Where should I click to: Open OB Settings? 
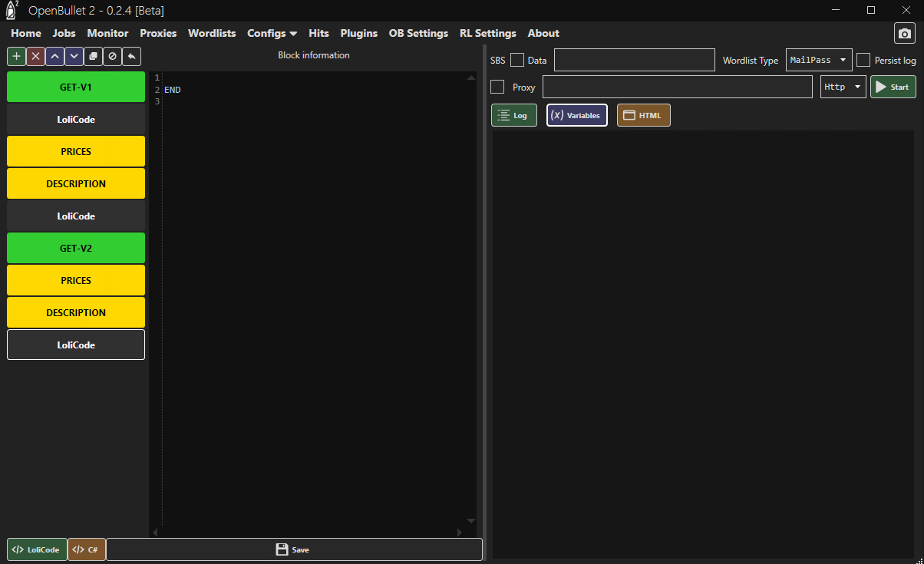click(418, 33)
